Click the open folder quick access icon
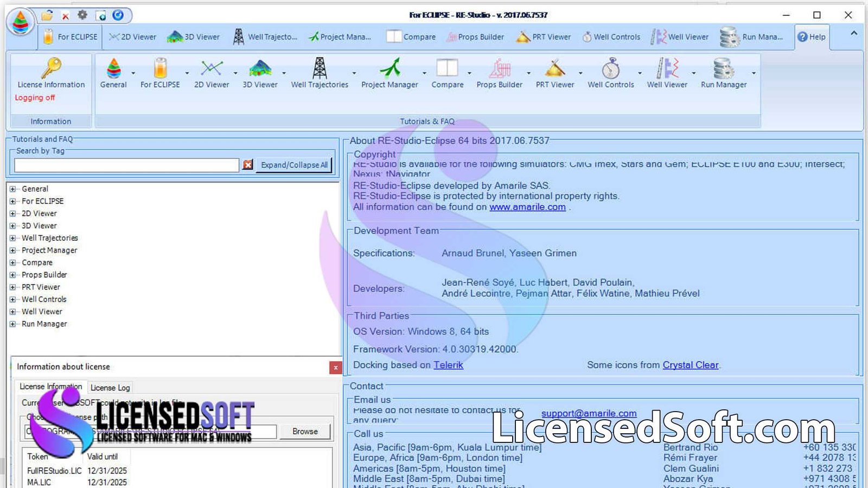 pos(48,15)
